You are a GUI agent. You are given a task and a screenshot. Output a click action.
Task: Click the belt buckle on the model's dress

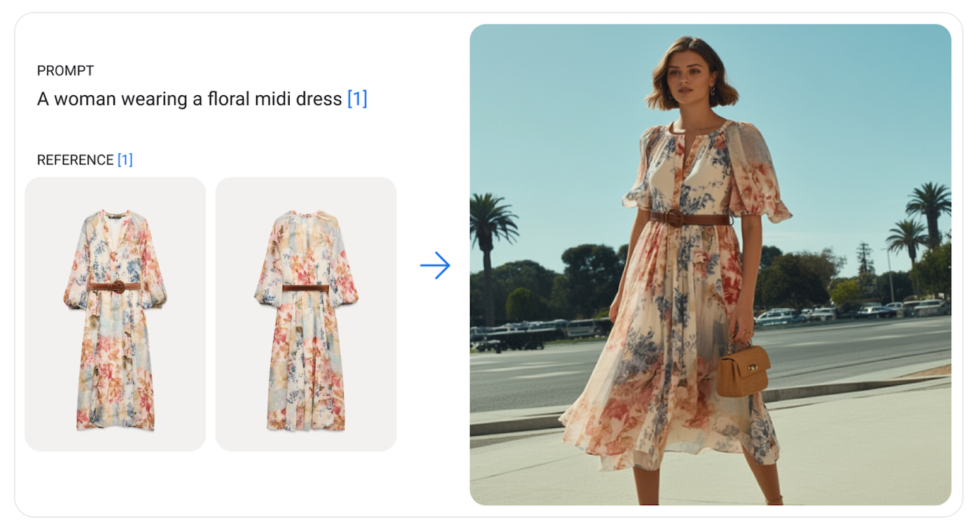click(675, 218)
